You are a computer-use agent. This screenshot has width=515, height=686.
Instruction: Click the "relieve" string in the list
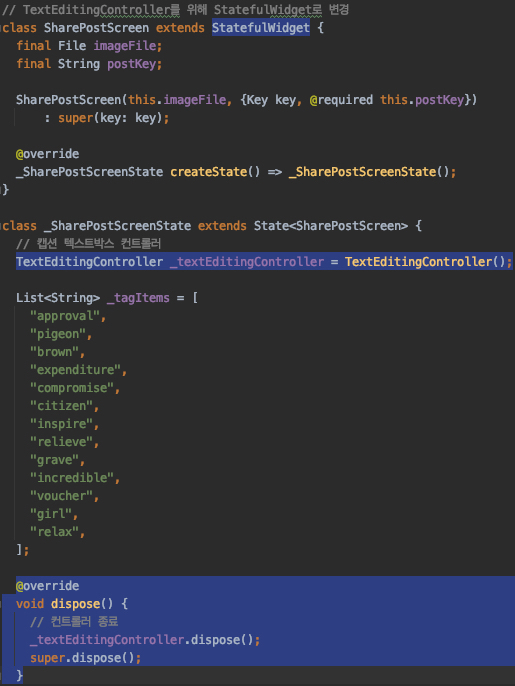(61, 441)
